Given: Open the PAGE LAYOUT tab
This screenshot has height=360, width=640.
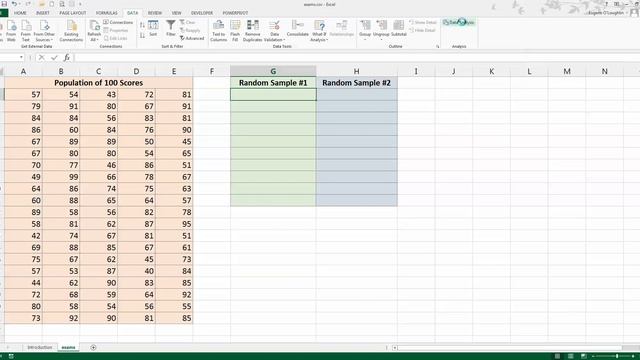Looking at the screenshot, I should click(73, 13).
